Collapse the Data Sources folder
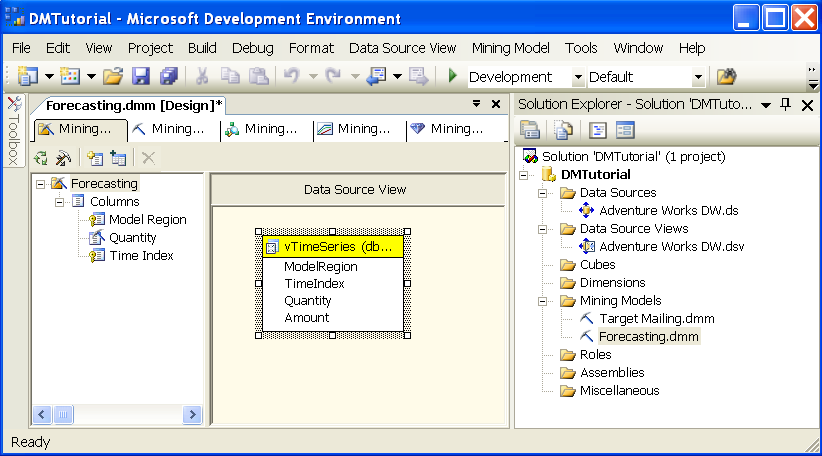 pos(543,193)
